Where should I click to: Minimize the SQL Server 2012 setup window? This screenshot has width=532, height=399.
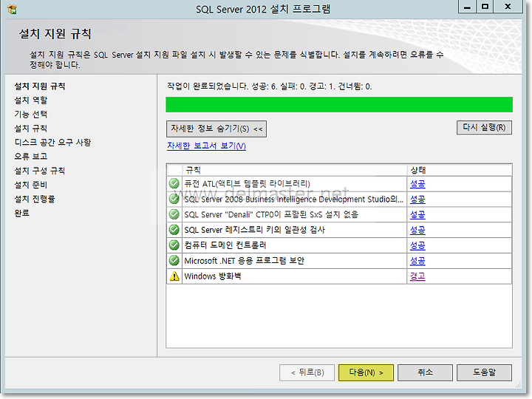467,7
